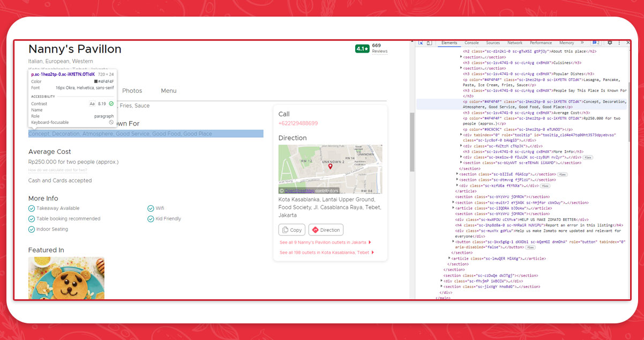Open DevTools settings gear

(610, 43)
